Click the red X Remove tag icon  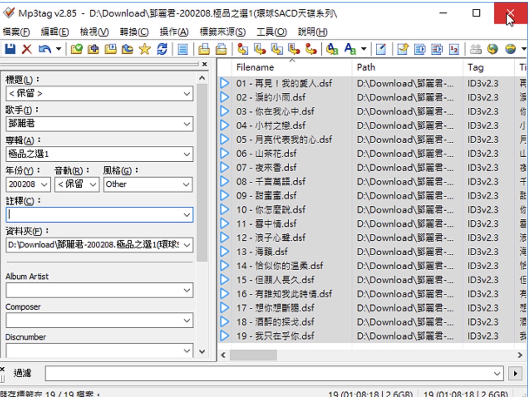[27, 49]
